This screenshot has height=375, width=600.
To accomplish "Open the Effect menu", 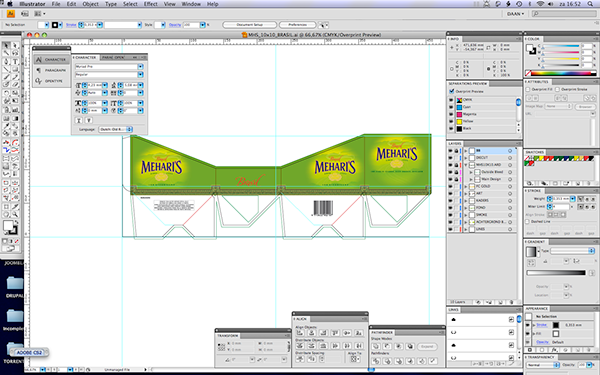I will click(x=150, y=4).
